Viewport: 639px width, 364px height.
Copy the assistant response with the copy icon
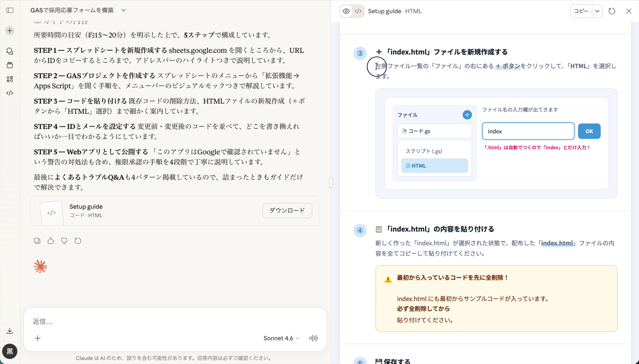[37, 241]
